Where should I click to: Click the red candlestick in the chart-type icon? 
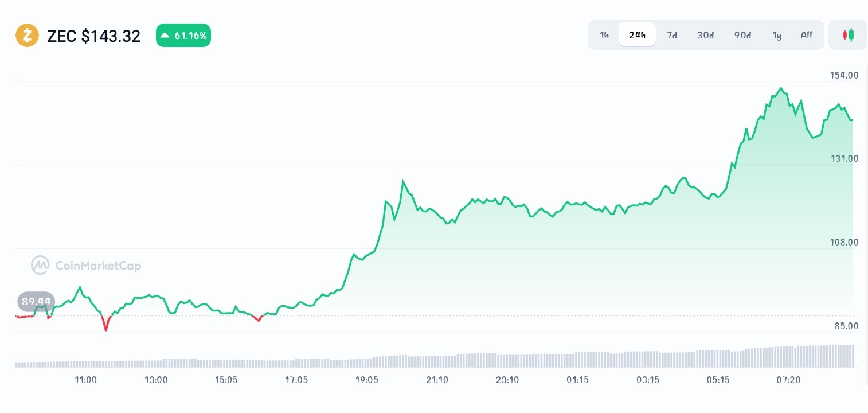click(846, 34)
